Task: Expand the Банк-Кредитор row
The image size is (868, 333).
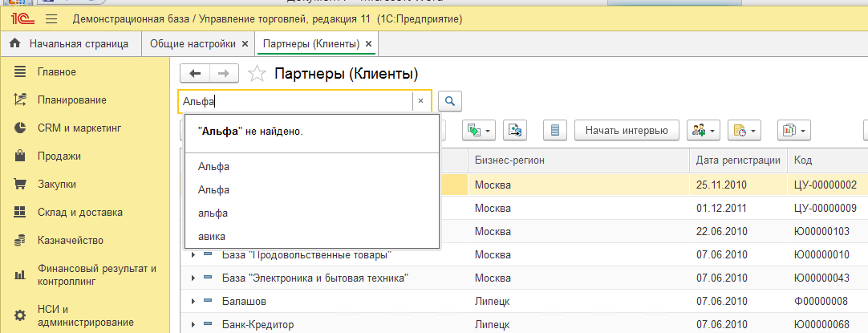Action: (x=193, y=325)
